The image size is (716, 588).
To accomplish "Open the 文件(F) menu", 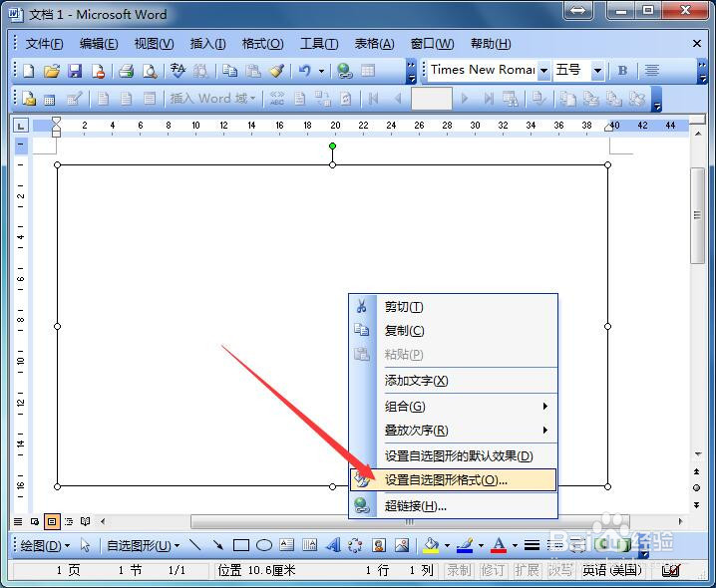I will 44,44.
